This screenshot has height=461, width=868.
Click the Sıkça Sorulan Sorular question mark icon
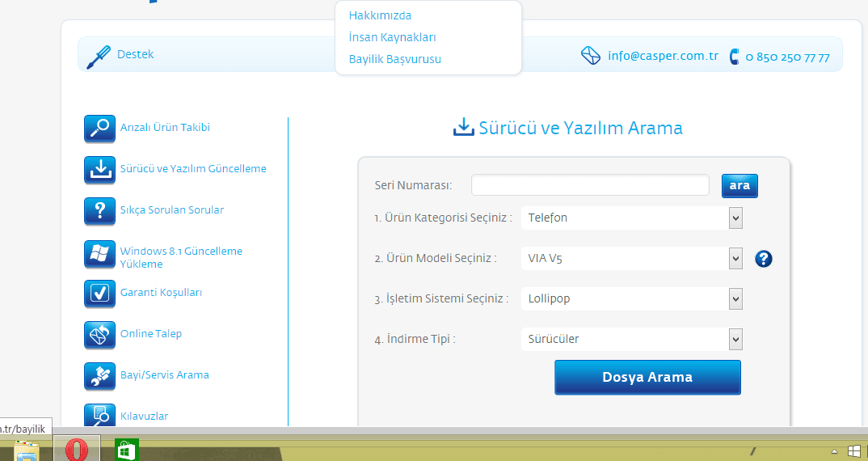(x=99, y=211)
